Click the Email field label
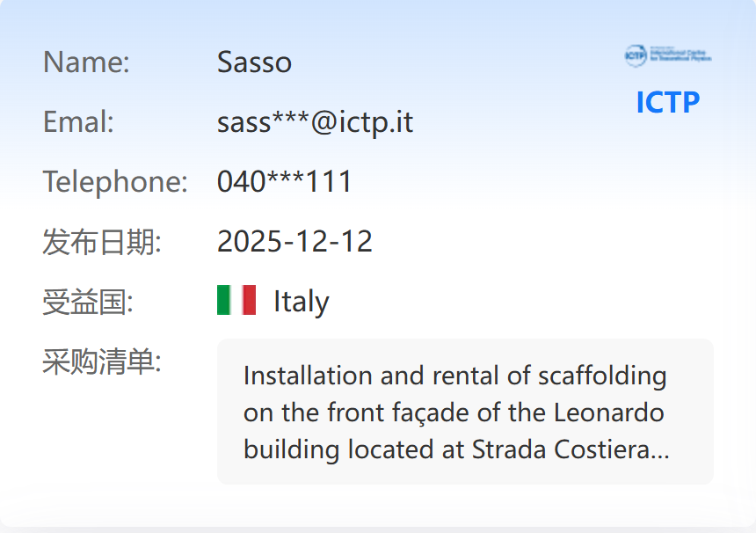Image resolution: width=756 pixels, height=533 pixels. (x=78, y=121)
